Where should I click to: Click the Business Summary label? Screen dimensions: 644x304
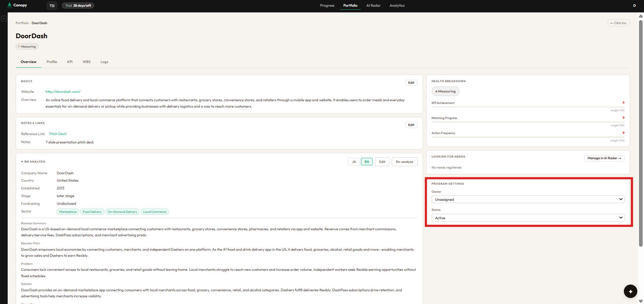point(34,223)
